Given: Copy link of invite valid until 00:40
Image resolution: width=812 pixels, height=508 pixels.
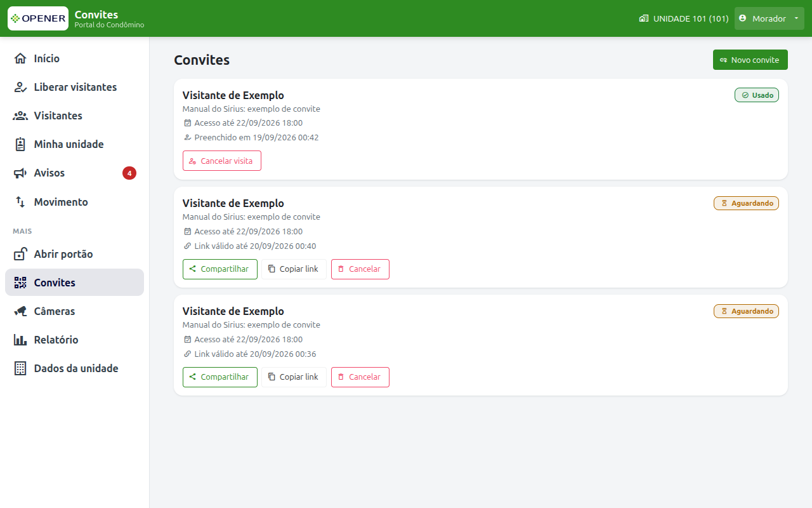Looking at the screenshot, I should click(294, 269).
